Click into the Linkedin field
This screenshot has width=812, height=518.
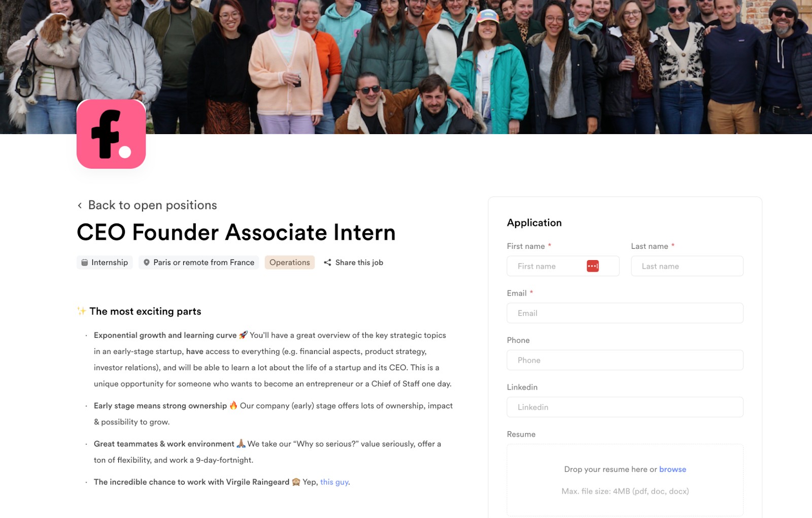point(625,407)
